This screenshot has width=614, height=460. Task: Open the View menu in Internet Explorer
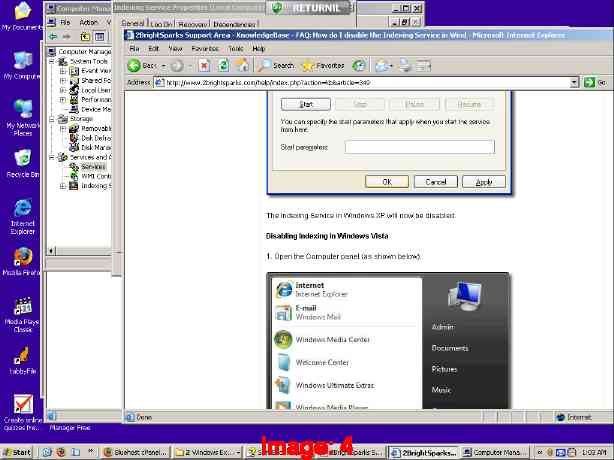coord(175,49)
